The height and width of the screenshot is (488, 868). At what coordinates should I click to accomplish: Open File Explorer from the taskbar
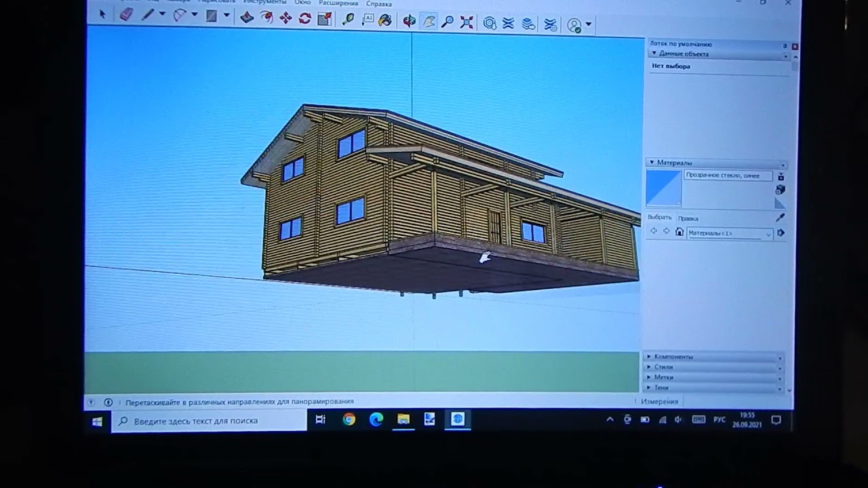coord(403,420)
